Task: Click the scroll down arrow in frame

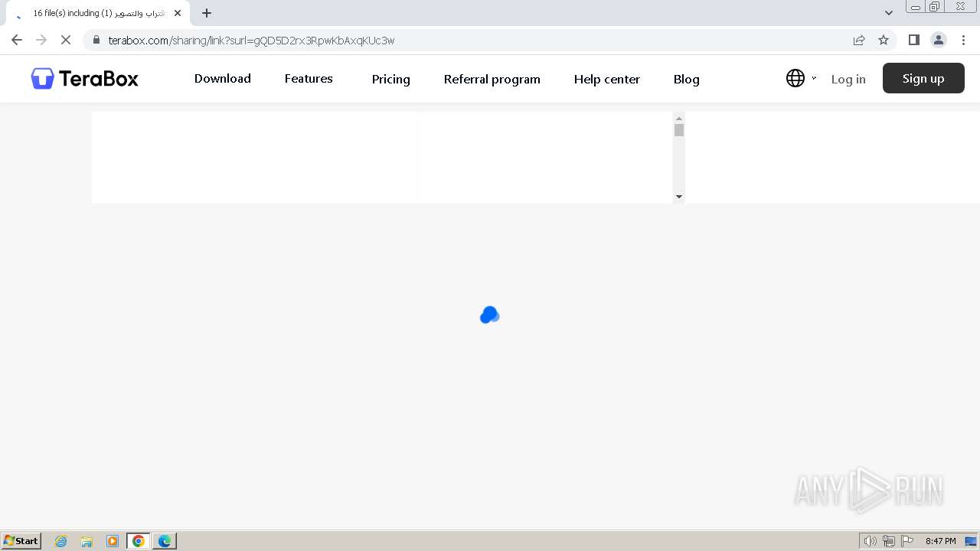Action: tap(678, 197)
